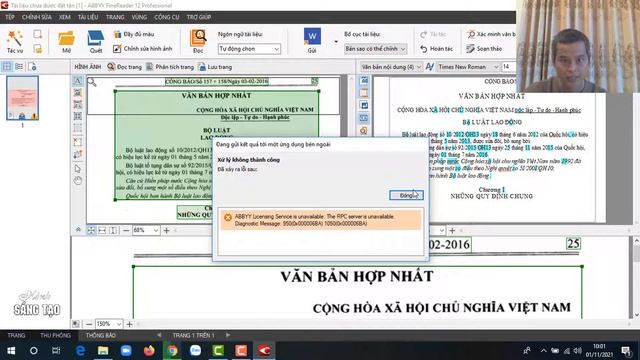Click the Mở folder icon

67,41
